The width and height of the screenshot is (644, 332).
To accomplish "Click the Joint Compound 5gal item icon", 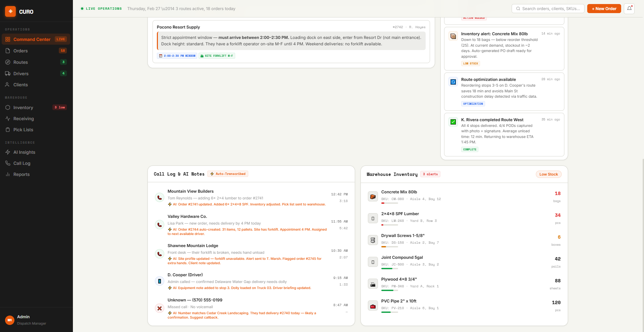I will [x=373, y=262].
